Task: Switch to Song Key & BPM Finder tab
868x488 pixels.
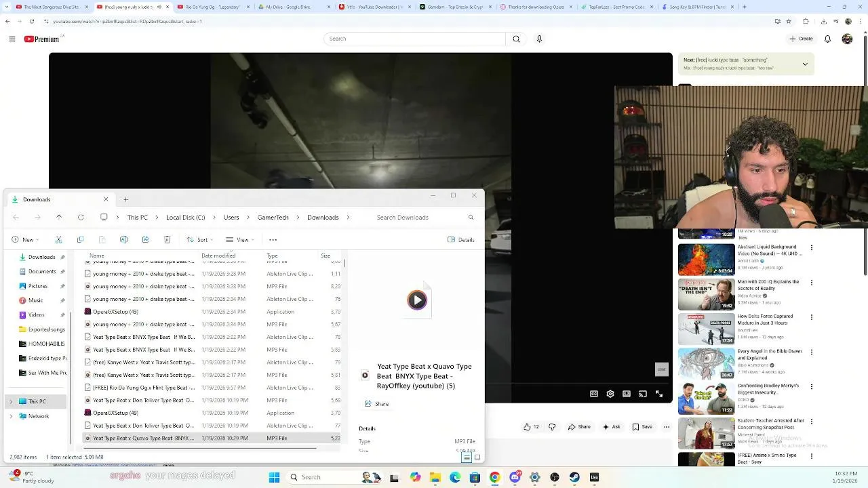Action: pos(698,7)
